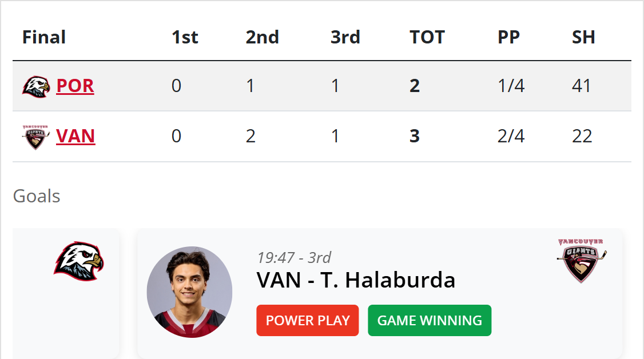Click the red POWER PLAY badge
The image size is (644, 359).
(308, 320)
